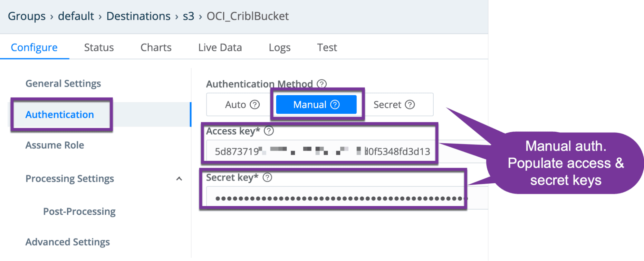Open the Charts tab
This screenshot has width=644, height=261.
click(156, 48)
